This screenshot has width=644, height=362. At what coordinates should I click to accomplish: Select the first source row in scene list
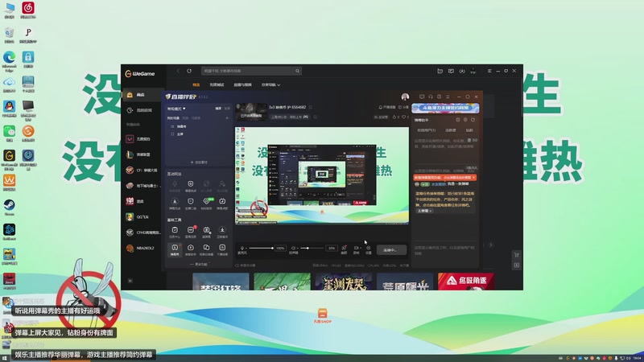coord(198,126)
